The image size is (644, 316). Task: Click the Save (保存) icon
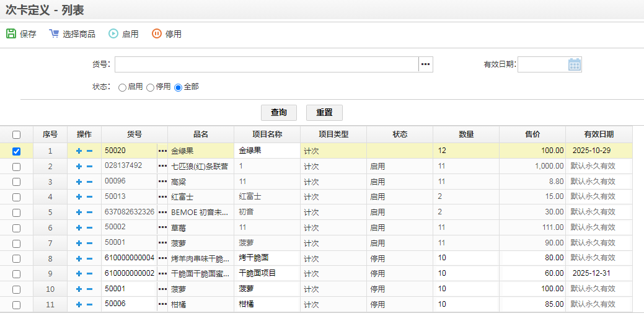tap(11, 34)
